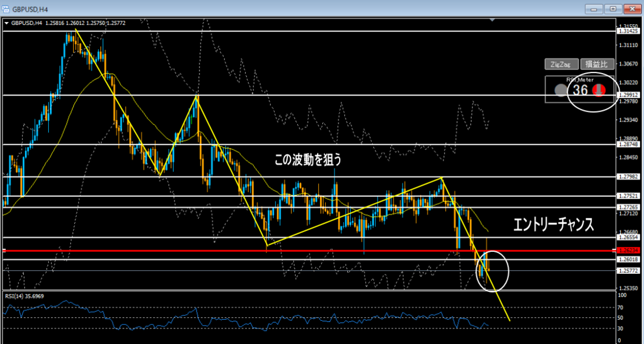Select the エントリーチャンス text annotation
644x344 pixels.
pos(554,225)
